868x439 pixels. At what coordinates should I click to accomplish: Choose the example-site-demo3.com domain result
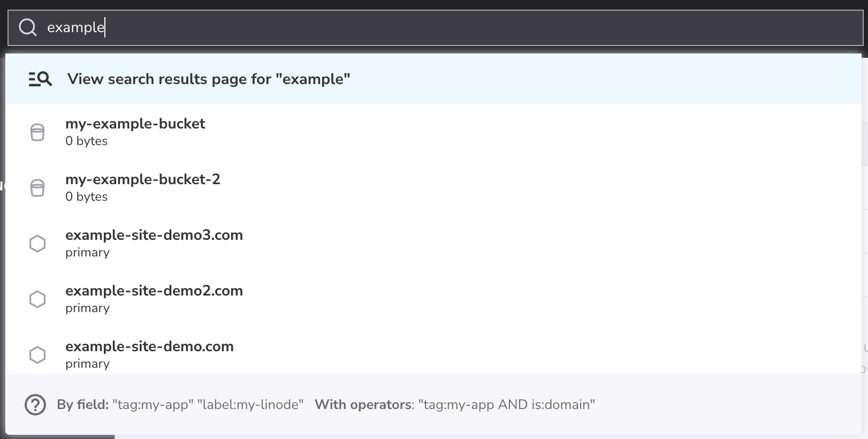tap(154, 236)
